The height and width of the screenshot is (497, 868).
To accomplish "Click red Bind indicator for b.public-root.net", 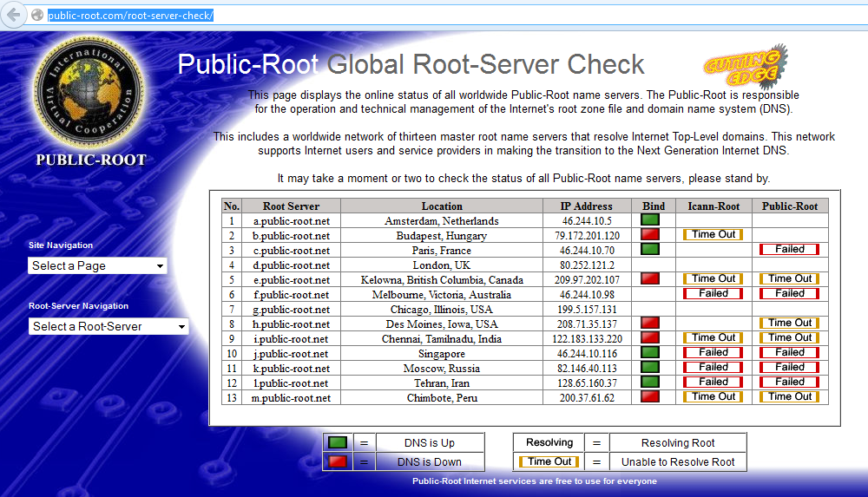I will pos(650,234).
